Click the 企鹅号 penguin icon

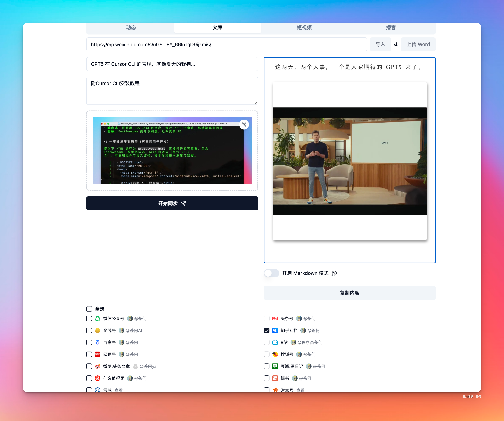tap(97, 330)
